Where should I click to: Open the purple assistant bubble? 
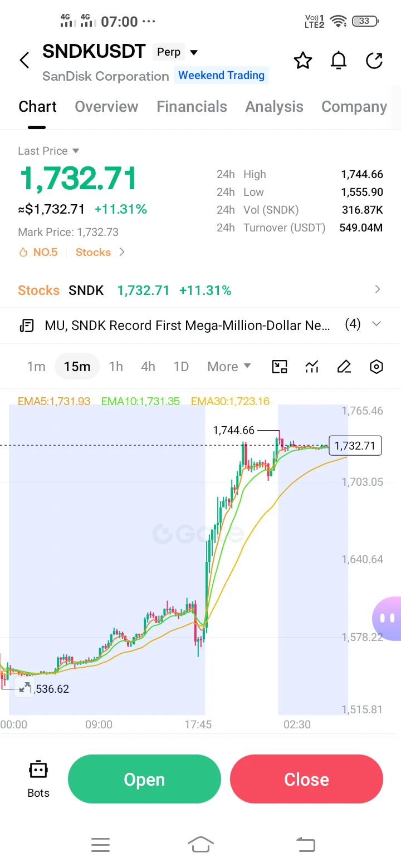387,618
